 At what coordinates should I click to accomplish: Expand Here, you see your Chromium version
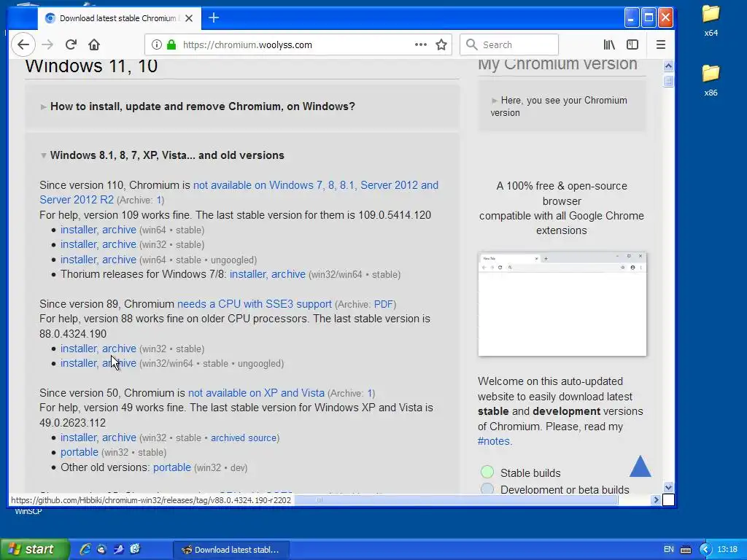tap(559, 106)
